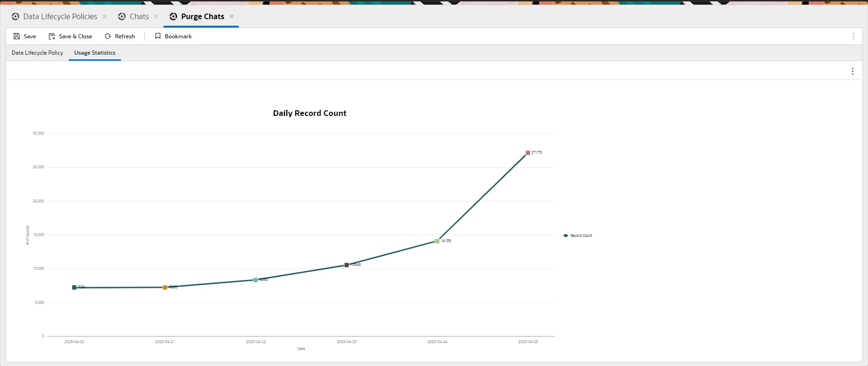Close the Data Lifecycle Policies tab
Viewport: 868px width, 366px height.
(x=105, y=16)
